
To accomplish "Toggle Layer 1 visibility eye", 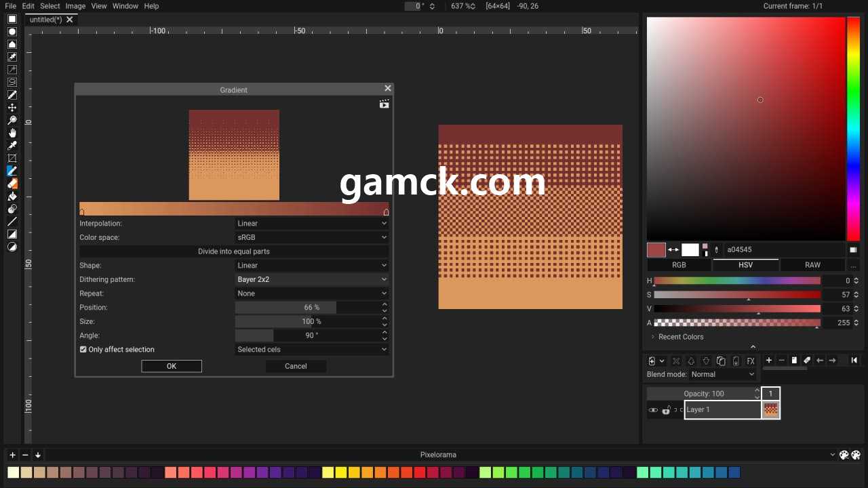I will (653, 410).
